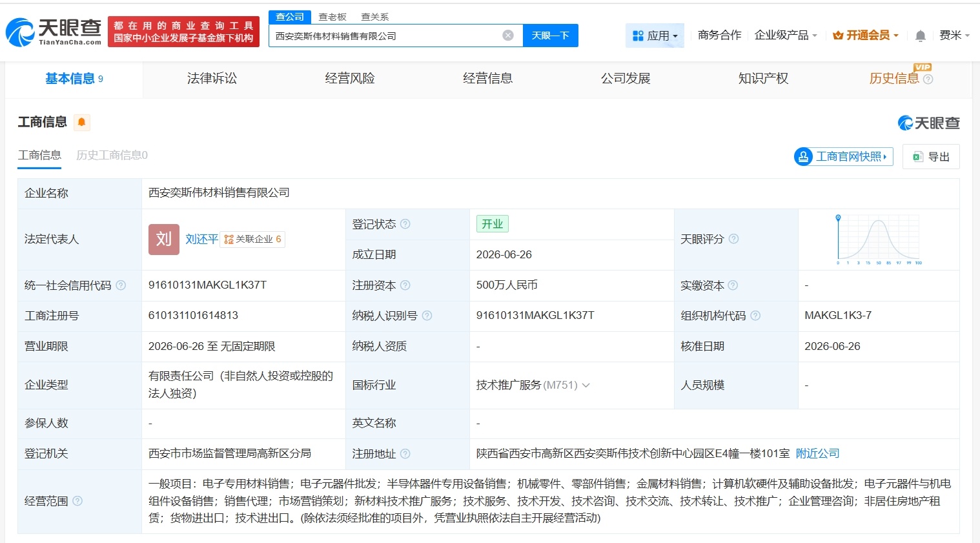Expand the 企业级产品 menu
Image resolution: width=980 pixels, height=543 pixels.
786,36
